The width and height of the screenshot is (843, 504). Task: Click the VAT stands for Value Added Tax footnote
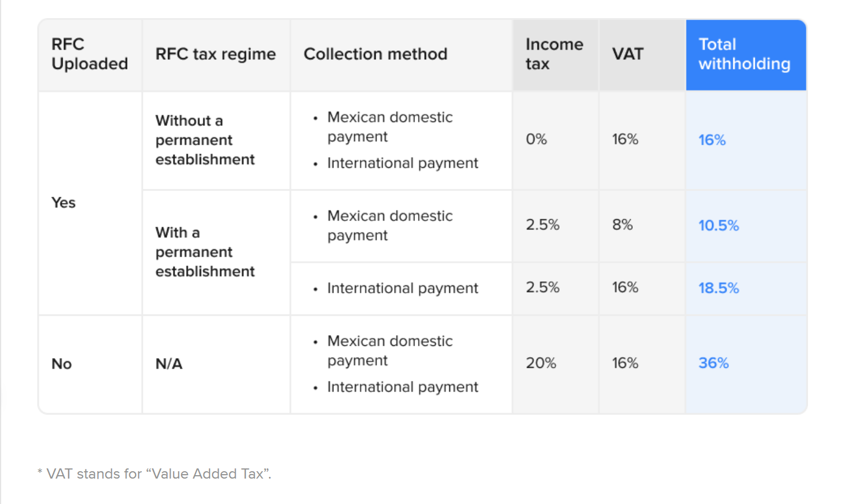pos(154,473)
